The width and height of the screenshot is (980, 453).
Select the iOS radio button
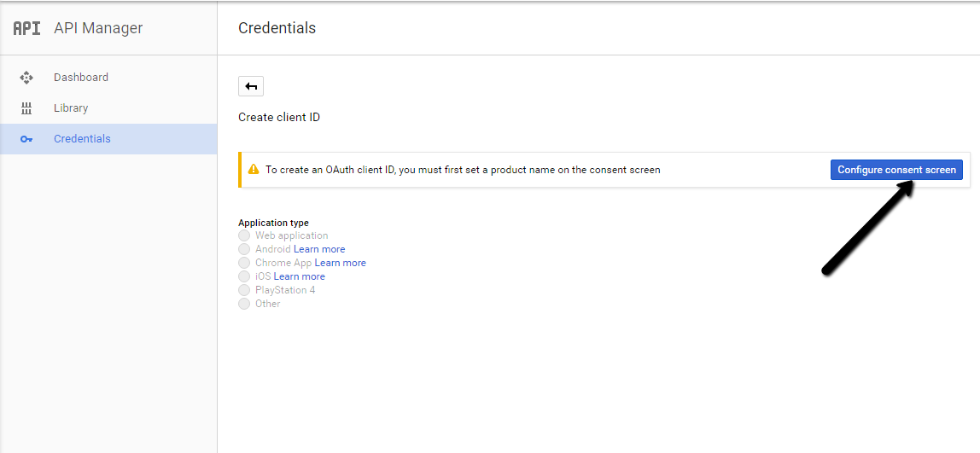(x=244, y=276)
